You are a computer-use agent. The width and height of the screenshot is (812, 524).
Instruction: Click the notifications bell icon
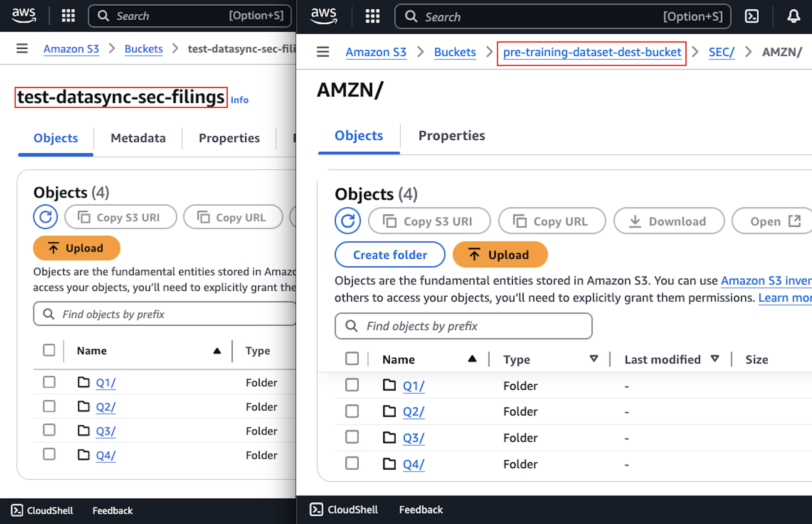pos(794,16)
